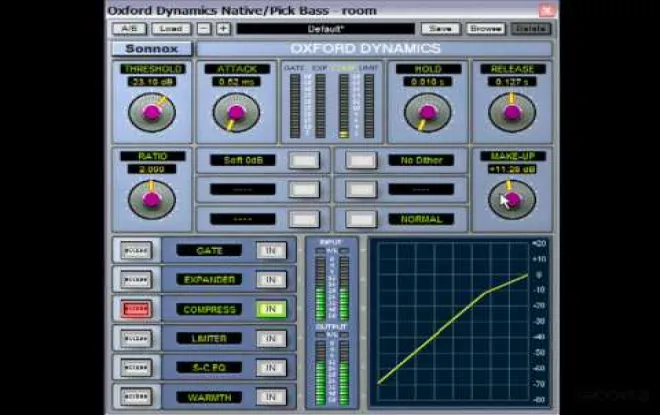
Task: Open the Default preset name field
Action: pos(325,29)
